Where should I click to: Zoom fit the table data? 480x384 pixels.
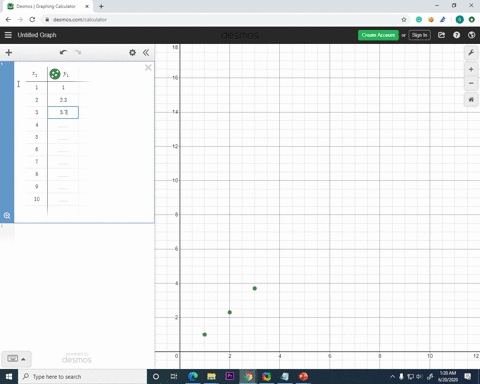7,216
